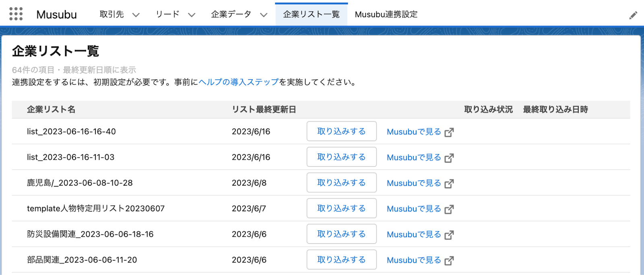Click the 2023/6/8 update date cell
644x275 pixels.
pyautogui.click(x=249, y=183)
